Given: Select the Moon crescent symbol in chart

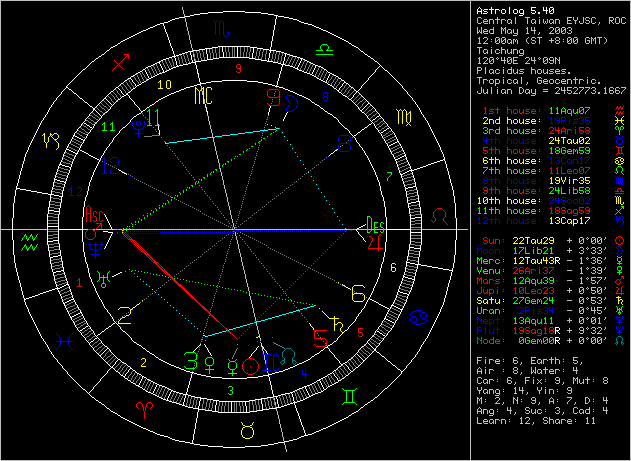Looking at the screenshot, I should [291, 102].
